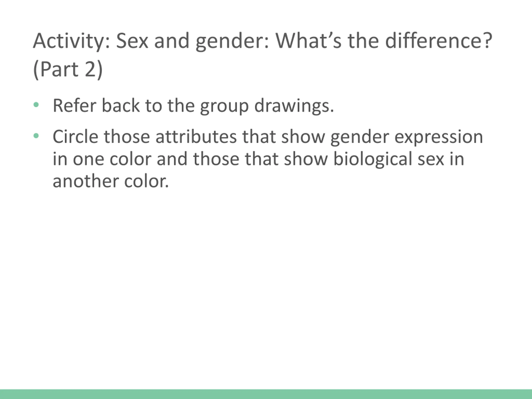532x399 pixels.
Task: Click the word "attributes" in second bullet
Action: pyautogui.click(x=196, y=137)
